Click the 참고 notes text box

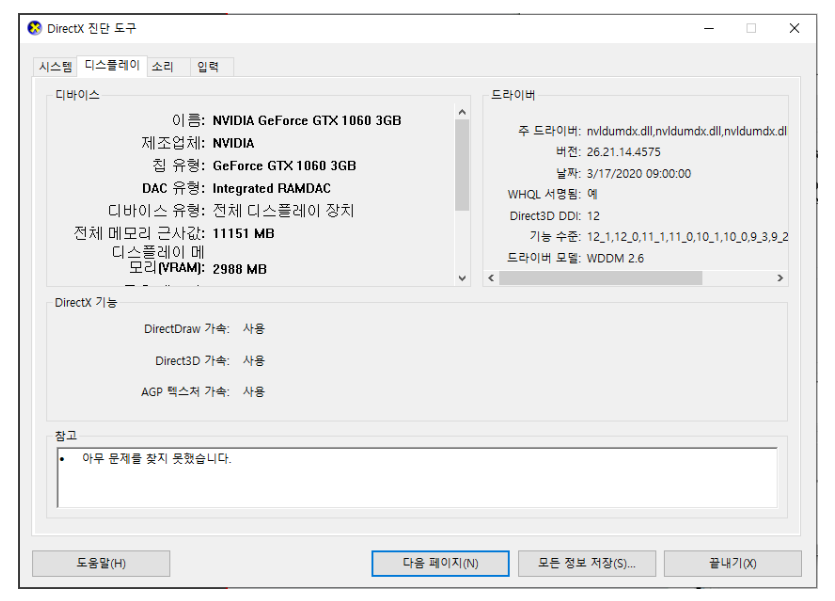click(417, 477)
